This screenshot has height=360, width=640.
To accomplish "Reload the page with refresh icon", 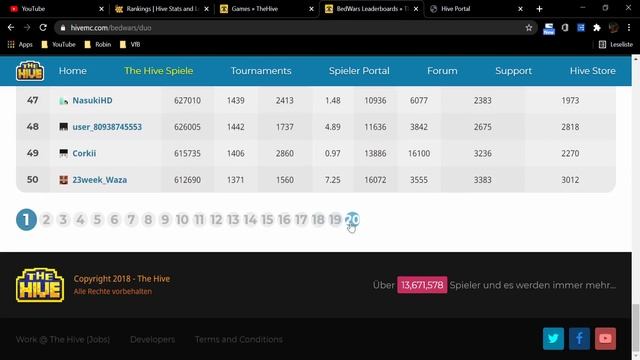I will click(x=43, y=28).
